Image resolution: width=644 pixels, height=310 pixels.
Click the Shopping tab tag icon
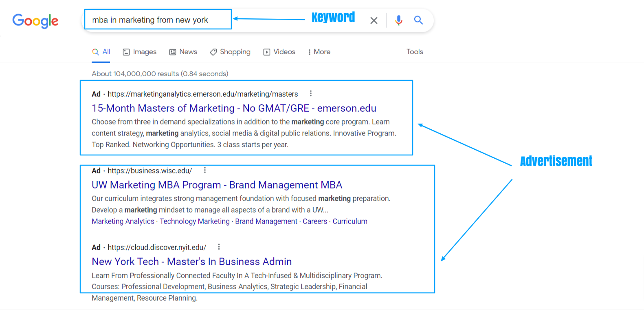(213, 52)
